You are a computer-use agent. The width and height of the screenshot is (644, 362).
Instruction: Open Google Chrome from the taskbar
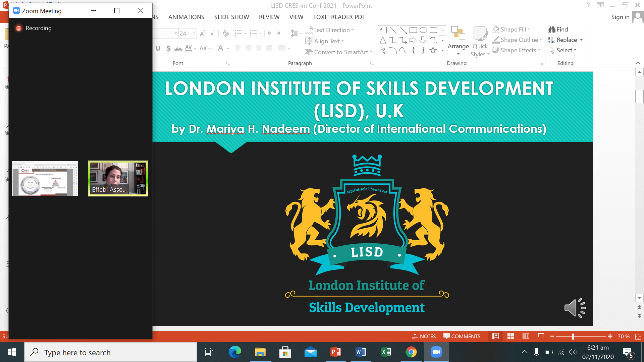click(411, 352)
